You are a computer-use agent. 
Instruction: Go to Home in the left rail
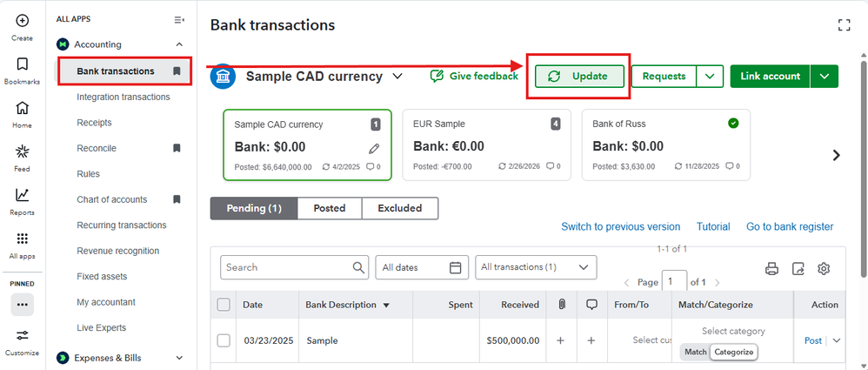(22, 108)
